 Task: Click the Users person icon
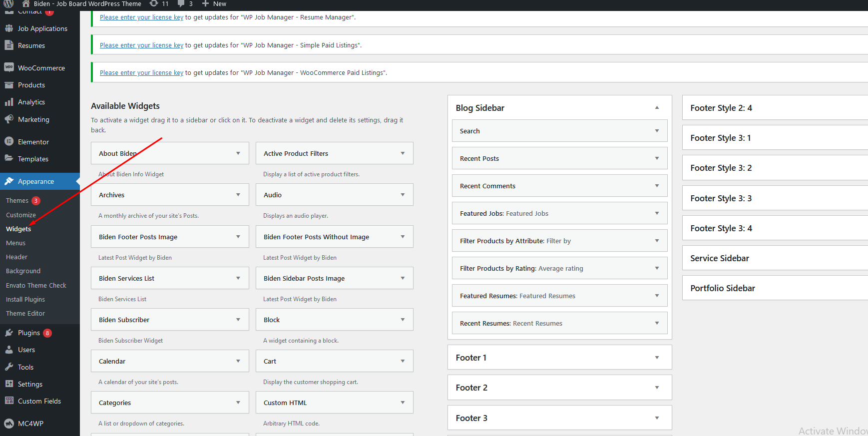coord(9,350)
